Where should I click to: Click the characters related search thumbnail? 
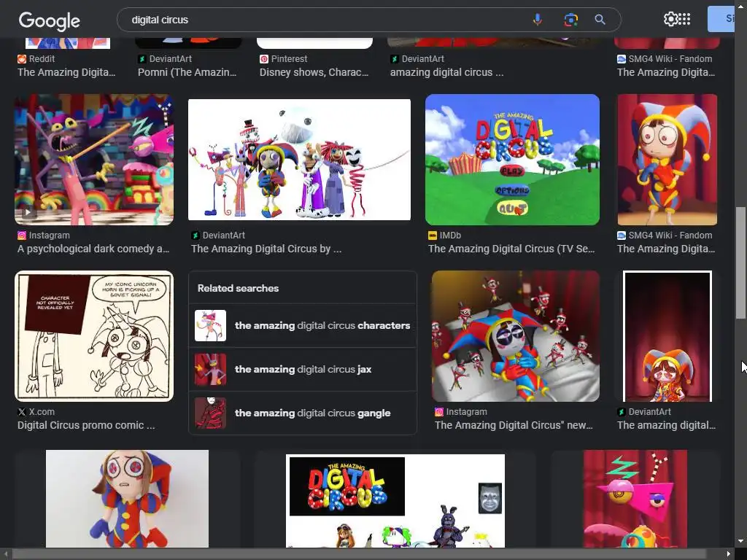210,326
